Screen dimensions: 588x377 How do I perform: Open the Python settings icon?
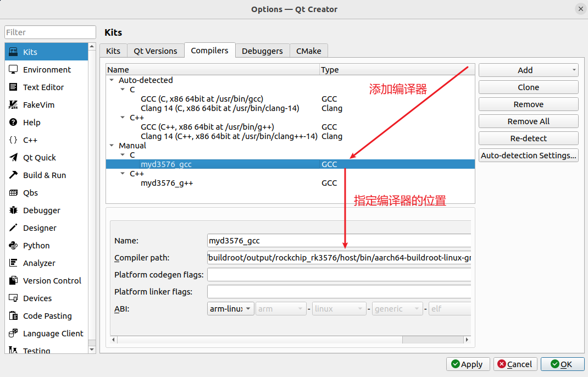point(13,245)
